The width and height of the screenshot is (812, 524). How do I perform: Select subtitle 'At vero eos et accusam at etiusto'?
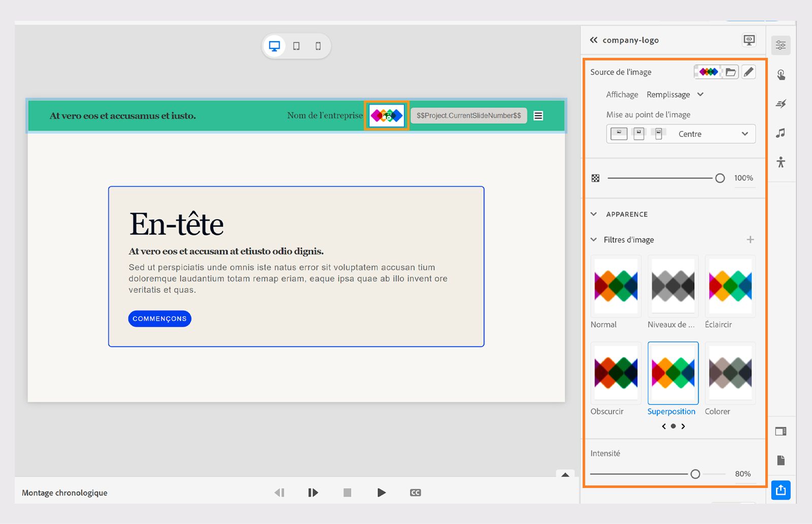[226, 251]
